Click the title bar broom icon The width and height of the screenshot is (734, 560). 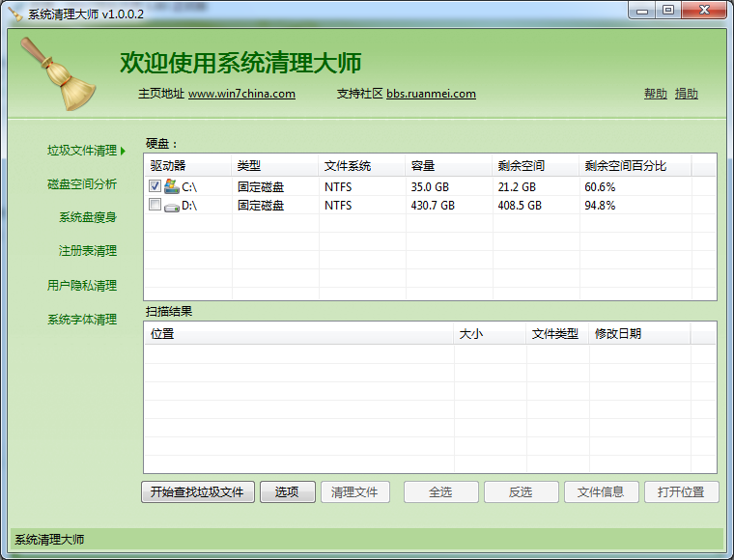coord(15,14)
